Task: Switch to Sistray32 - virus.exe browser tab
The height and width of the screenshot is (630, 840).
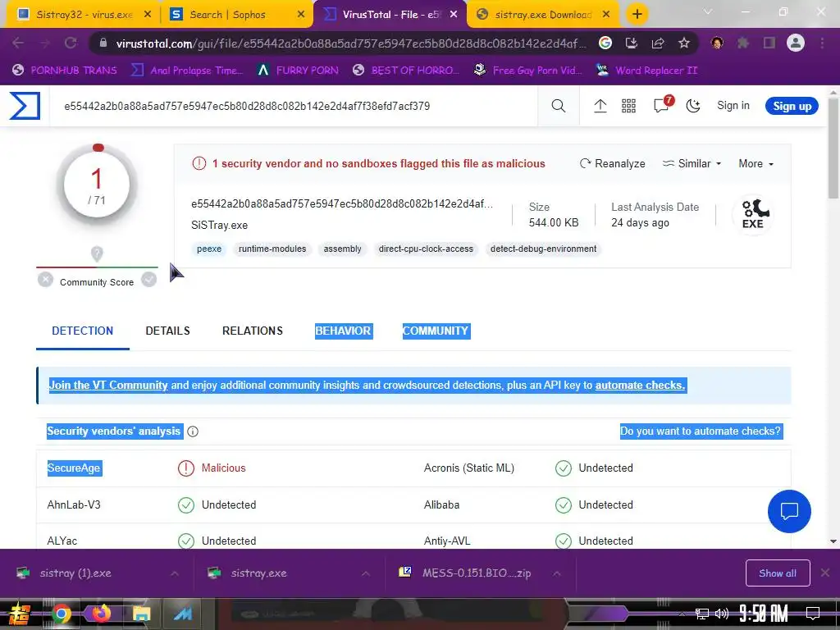Action: [83, 15]
